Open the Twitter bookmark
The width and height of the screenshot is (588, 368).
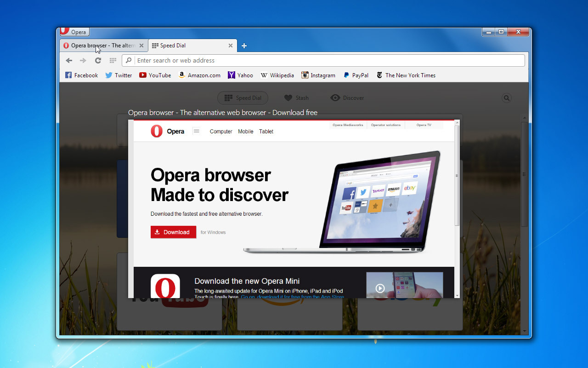(x=119, y=75)
